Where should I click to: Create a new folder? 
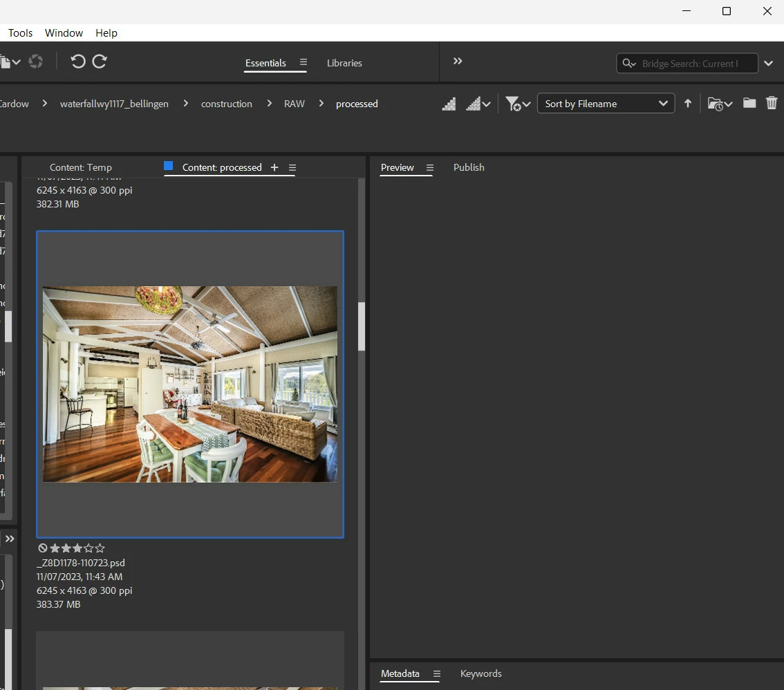pos(749,103)
